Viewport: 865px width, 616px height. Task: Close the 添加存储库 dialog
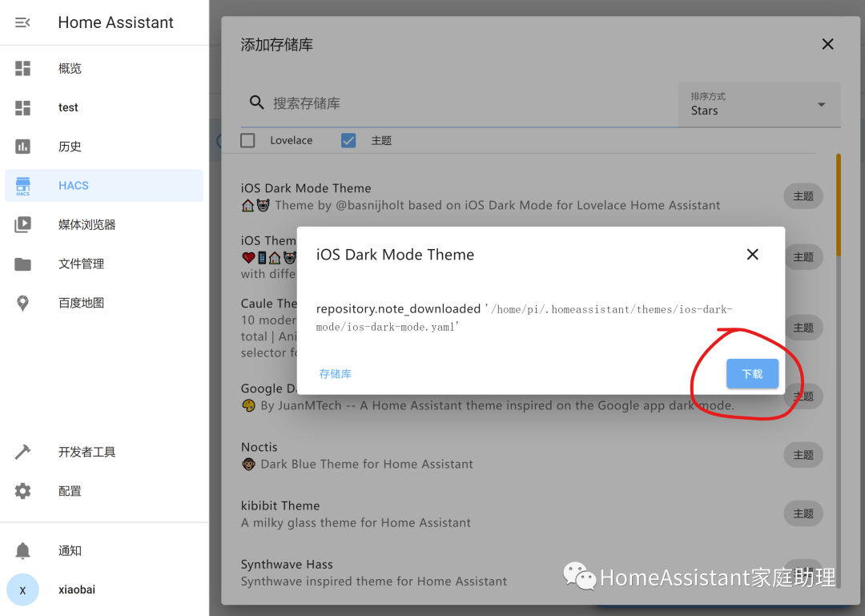pyautogui.click(x=827, y=44)
